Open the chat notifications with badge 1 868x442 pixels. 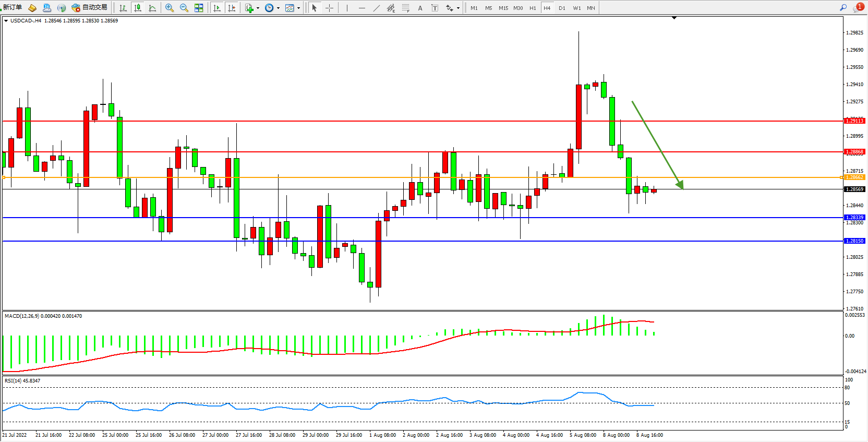pos(858,7)
